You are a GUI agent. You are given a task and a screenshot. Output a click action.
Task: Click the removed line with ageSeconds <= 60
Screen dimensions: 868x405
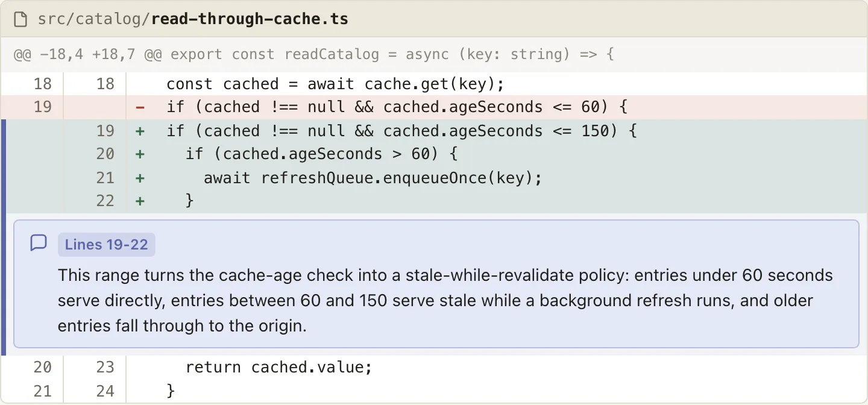tap(397, 107)
